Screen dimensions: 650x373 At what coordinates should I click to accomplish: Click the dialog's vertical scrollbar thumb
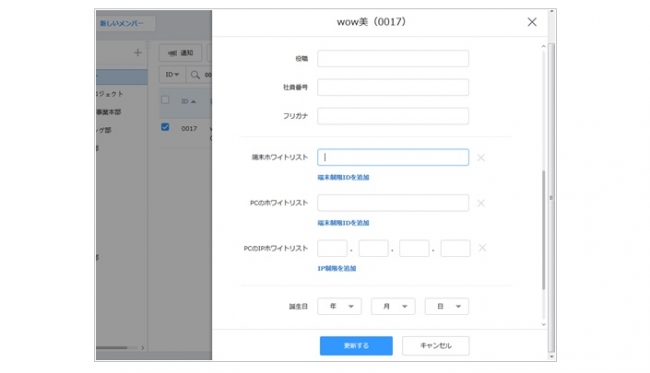[x=543, y=230]
